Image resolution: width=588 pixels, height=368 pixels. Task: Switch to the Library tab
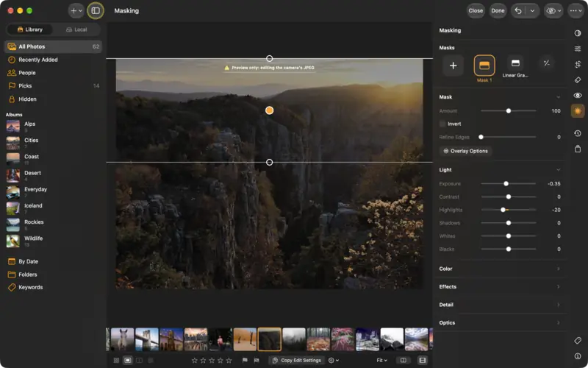pos(30,29)
